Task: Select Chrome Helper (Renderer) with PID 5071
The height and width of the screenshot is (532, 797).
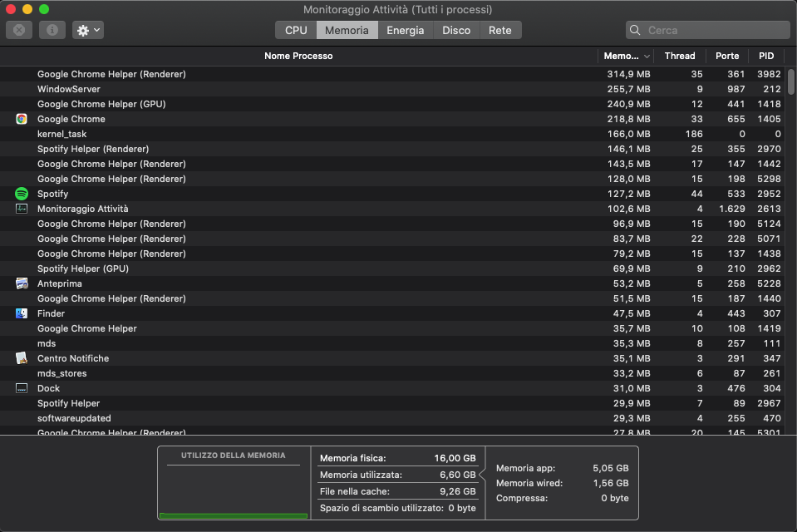Action: 392,239
